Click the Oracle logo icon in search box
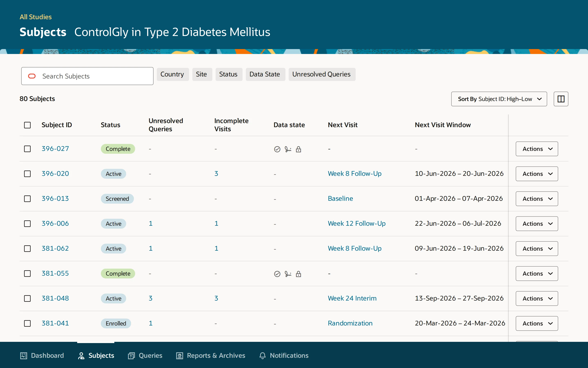Viewport: 588px width, 368px height. [x=32, y=76]
